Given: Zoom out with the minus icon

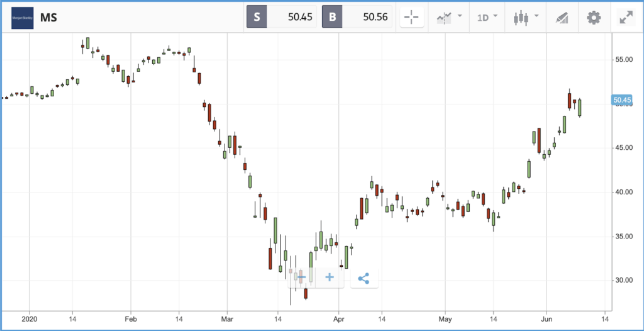Looking at the screenshot, I should (x=302, y=278).
